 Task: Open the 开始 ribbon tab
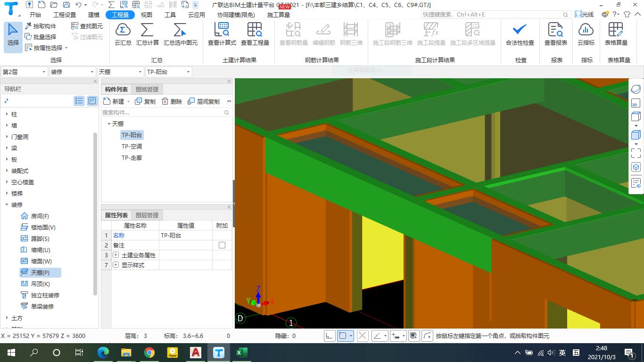35,15
